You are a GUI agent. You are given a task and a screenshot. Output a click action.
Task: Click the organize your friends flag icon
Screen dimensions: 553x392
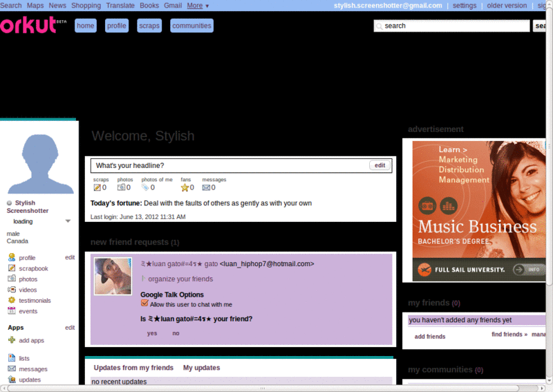click(x=143, y=279)
